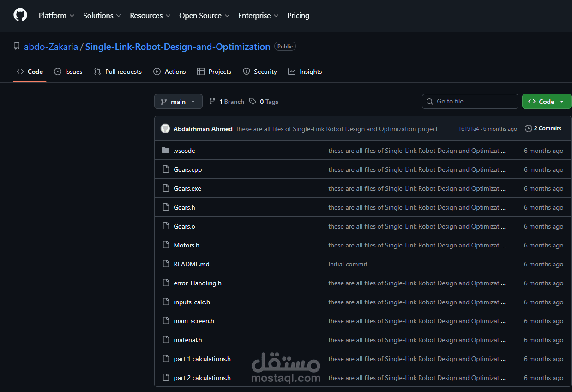The width and height of the screenshot is (572, 392).
Task: Open Single-Link-Robot-Design-and-Optimization repository link
Action: [178, 47]
